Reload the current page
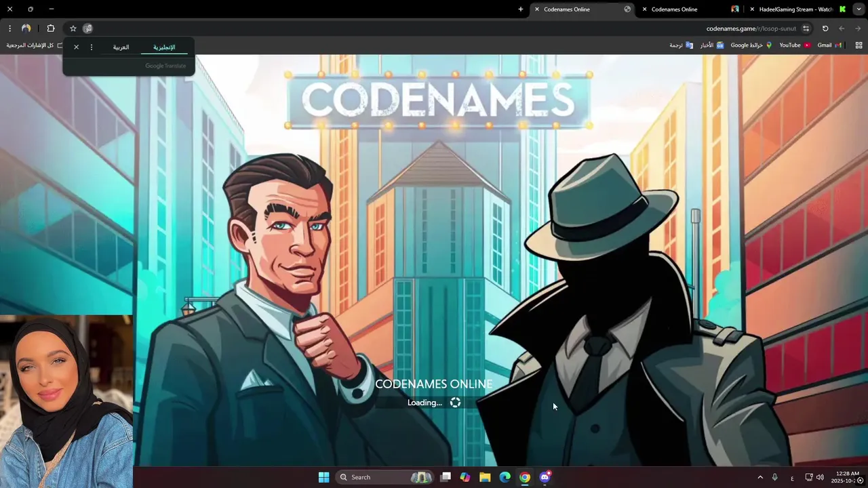Image resolution: width=868 pixels, height=488 pixels. point(825,28)
